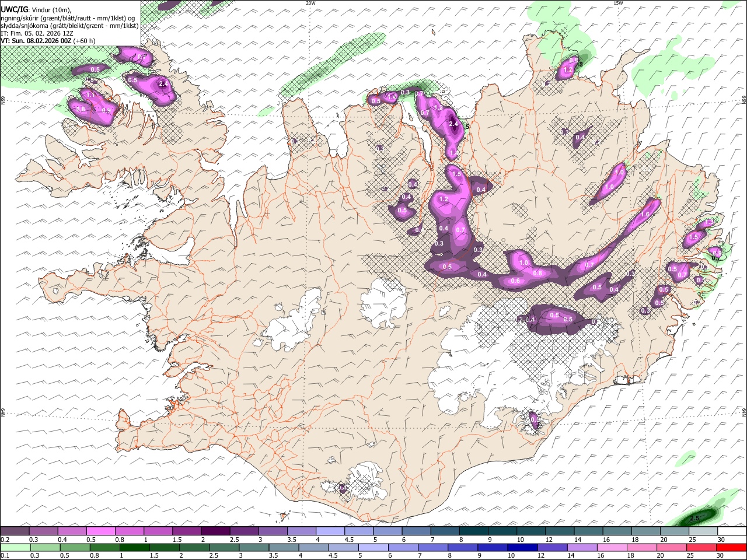The height and width of the screenshot is (560, 747).
Task: Select the dark teal upper-row swatch between 8 and 9
Action: (x=473, y=531)
